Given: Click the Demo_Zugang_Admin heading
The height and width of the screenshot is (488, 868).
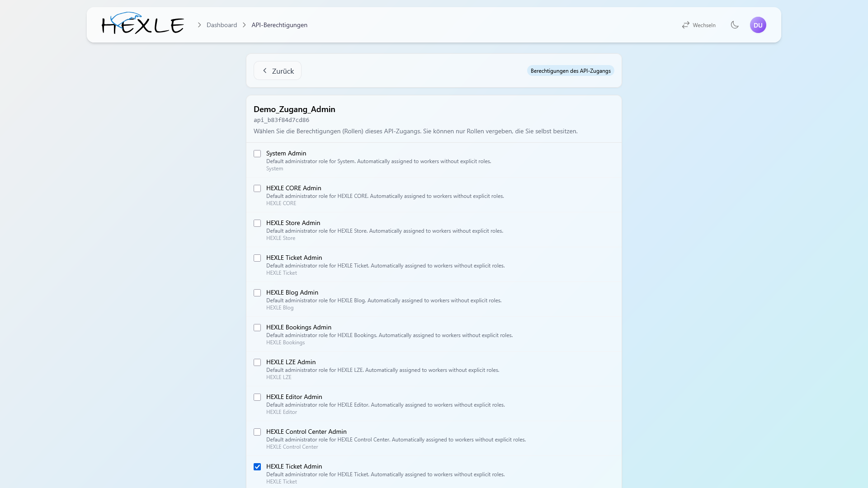Looking at the screenshot, I should pyautogui.click(x=294, y=109).
